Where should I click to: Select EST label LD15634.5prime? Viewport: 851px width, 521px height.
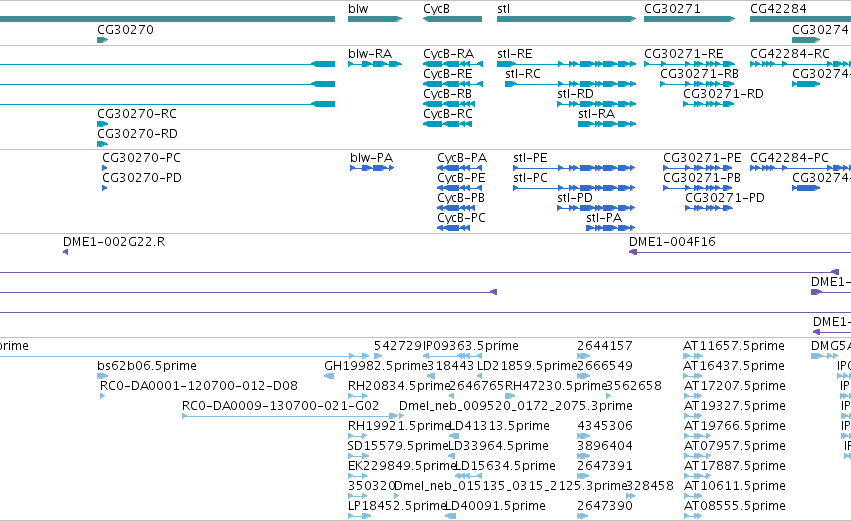coord(504,466)
